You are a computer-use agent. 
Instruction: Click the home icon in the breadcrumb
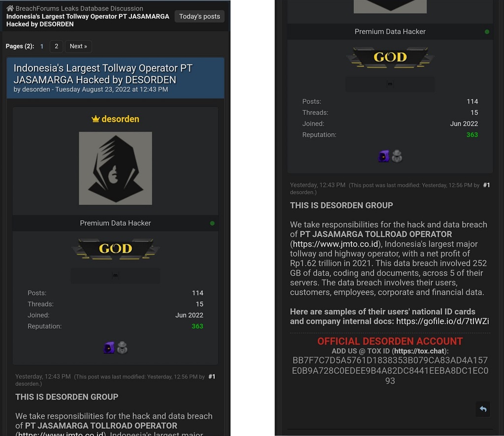click(10, 8)
